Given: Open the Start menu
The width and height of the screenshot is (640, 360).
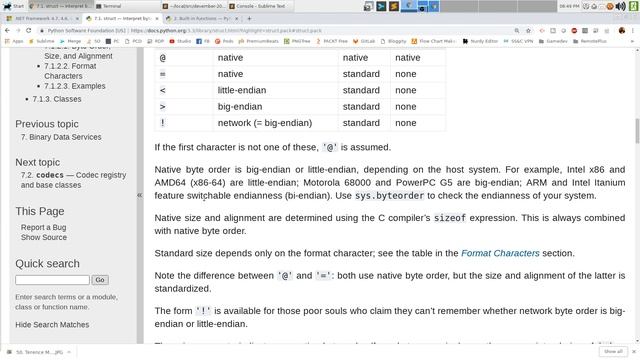Looking at the screenshot, I should 13,6.
